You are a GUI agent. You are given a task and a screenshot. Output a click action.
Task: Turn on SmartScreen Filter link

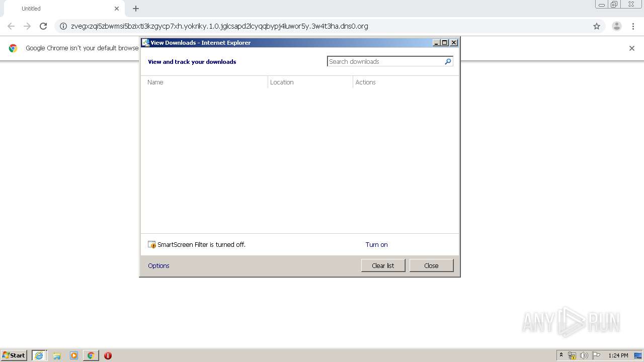[376, 245]
